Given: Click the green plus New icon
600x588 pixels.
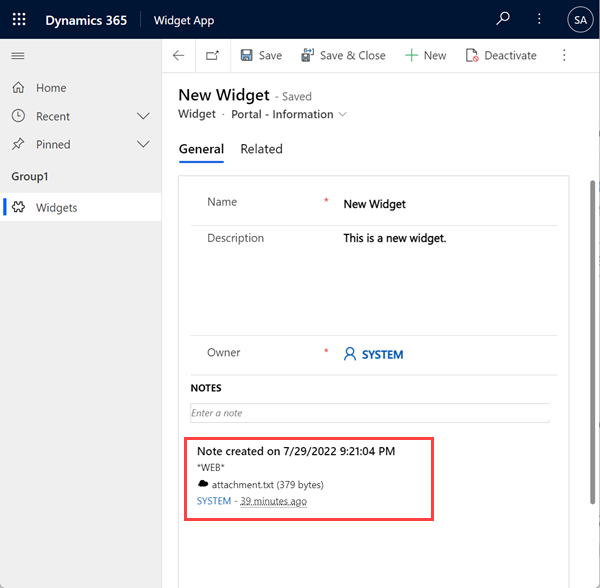Looking at the screenshot, I should [411, 55].
